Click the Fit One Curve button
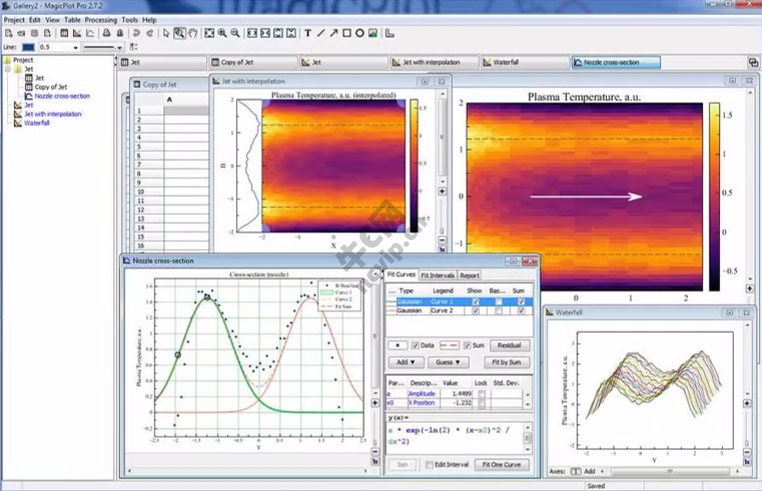 pyautogui.click(x=501, y=464)
